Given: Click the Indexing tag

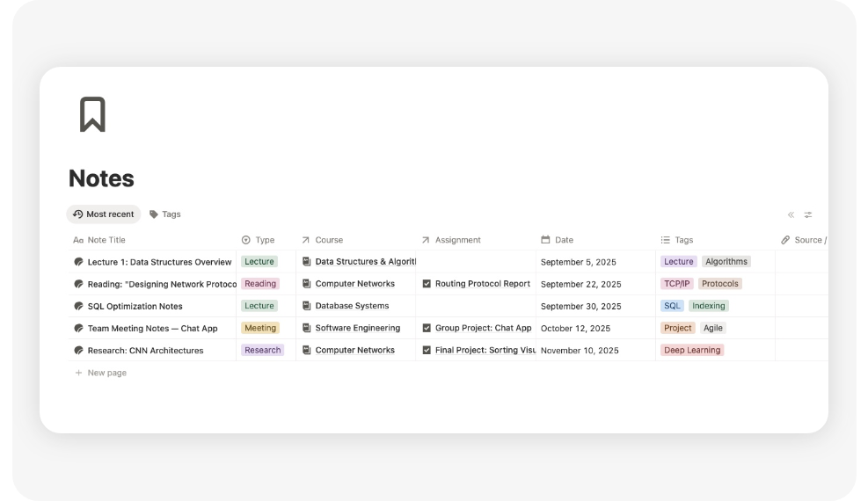Looking at the screenshot, I should tap(709, 306).
